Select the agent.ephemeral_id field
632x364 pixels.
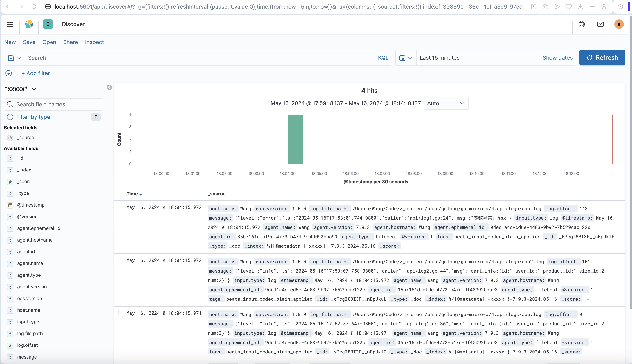tap(39, 228)
